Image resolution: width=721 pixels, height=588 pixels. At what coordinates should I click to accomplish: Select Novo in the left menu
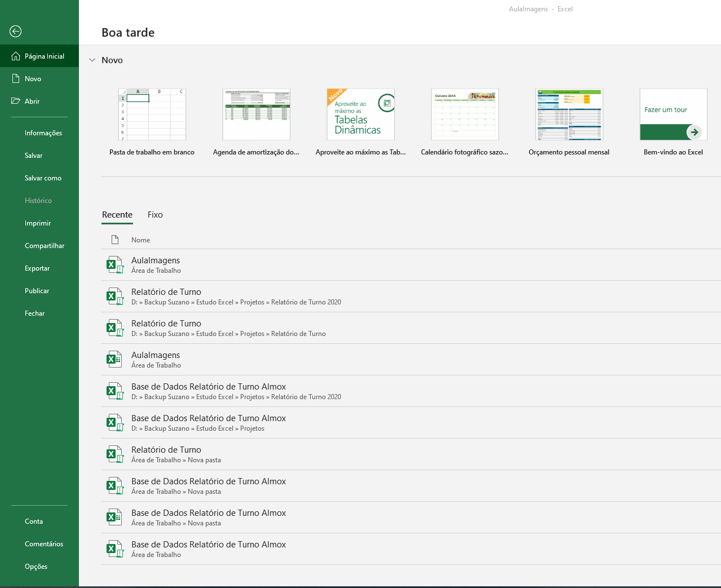[39, 79]
